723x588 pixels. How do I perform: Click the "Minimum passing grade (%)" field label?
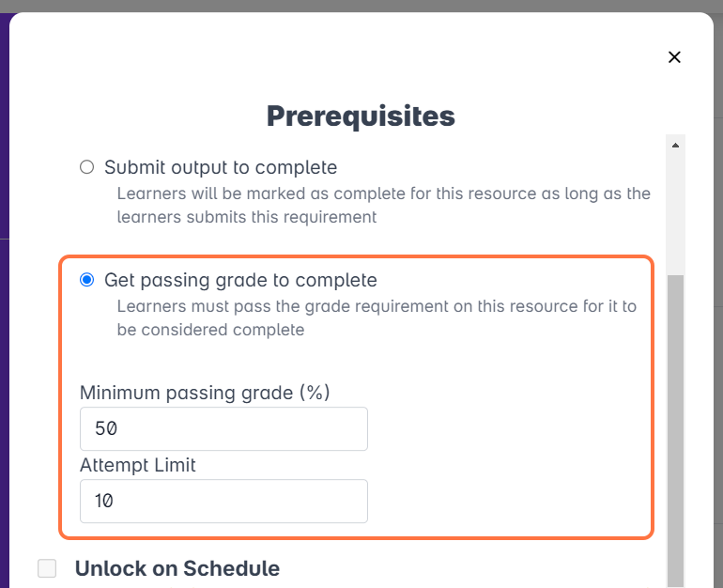pos(205,393)
